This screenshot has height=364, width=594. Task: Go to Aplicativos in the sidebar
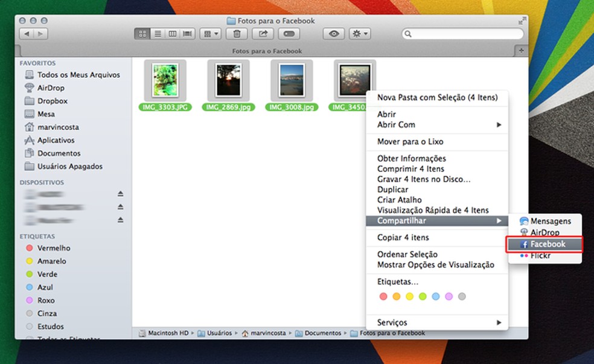click(56, 140)
